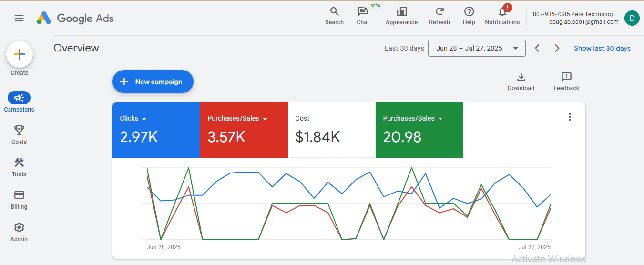Click the Search magnifier icon

click(x=334, y=12)
